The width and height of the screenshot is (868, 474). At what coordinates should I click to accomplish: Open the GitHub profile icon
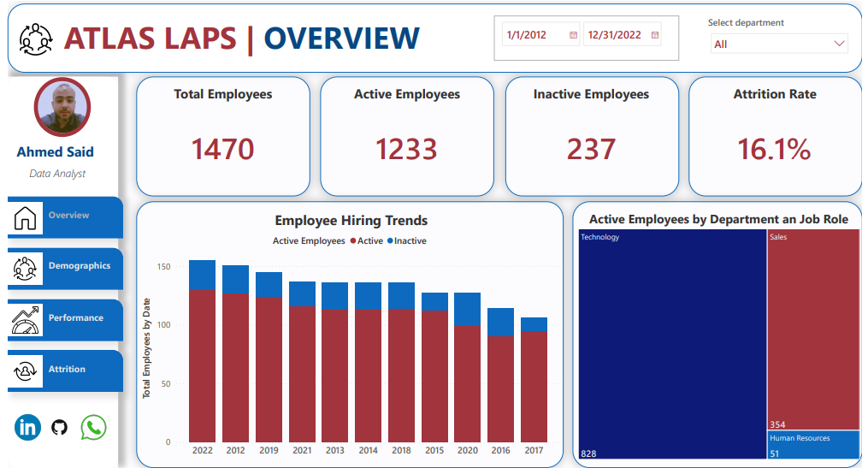click(x=59, y=426)
